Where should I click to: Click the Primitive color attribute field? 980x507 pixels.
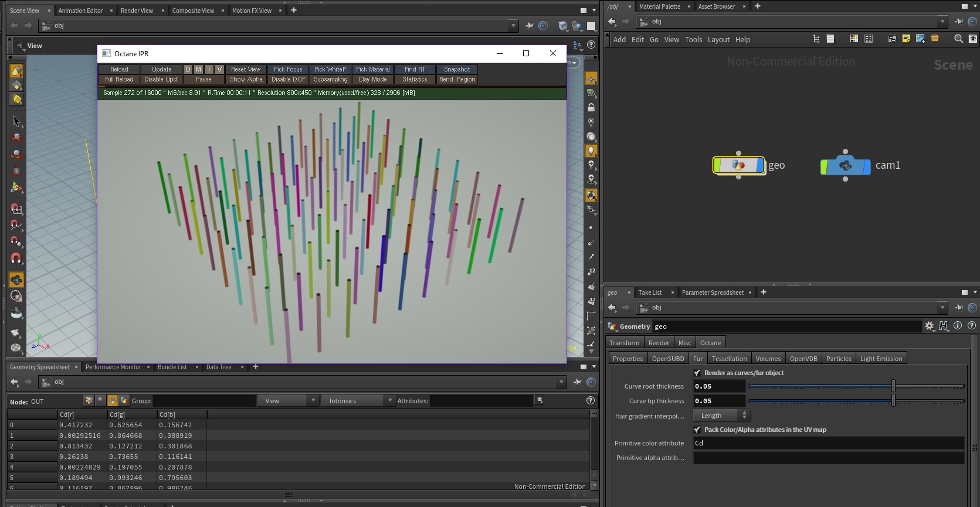(x=828, y=443)
